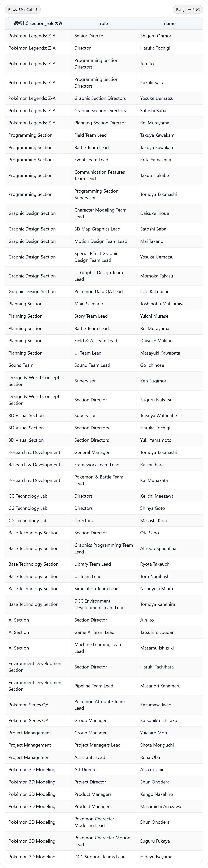Image resolution: width=208 pixels, height=868 pixels.
Task: Select the Shigeru Ohmori name cell
Action: [170, 36]
